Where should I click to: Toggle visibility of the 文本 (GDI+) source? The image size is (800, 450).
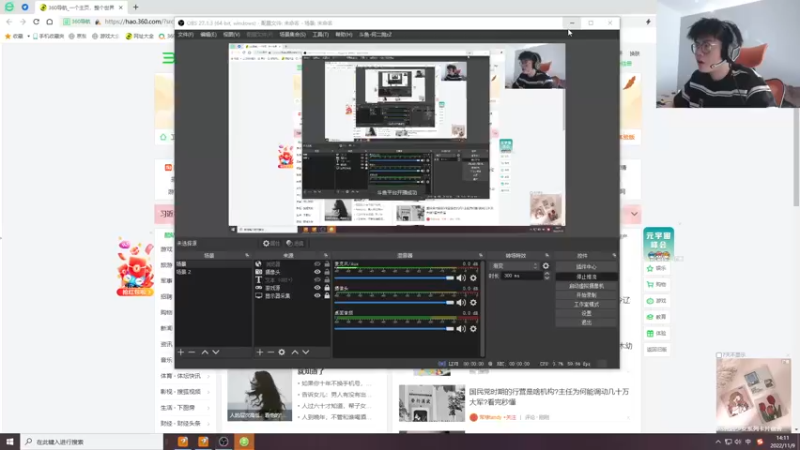[x=317, y=280]
